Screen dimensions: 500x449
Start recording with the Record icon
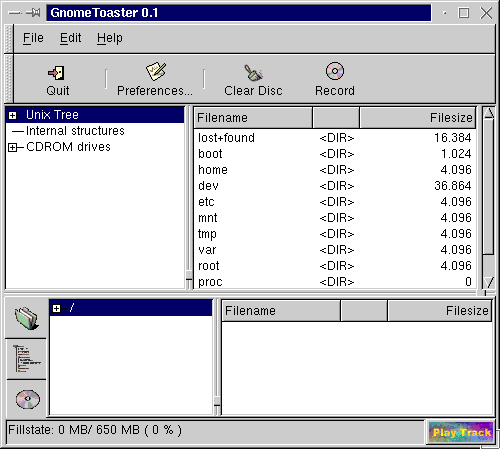click(x=335, y=71)
